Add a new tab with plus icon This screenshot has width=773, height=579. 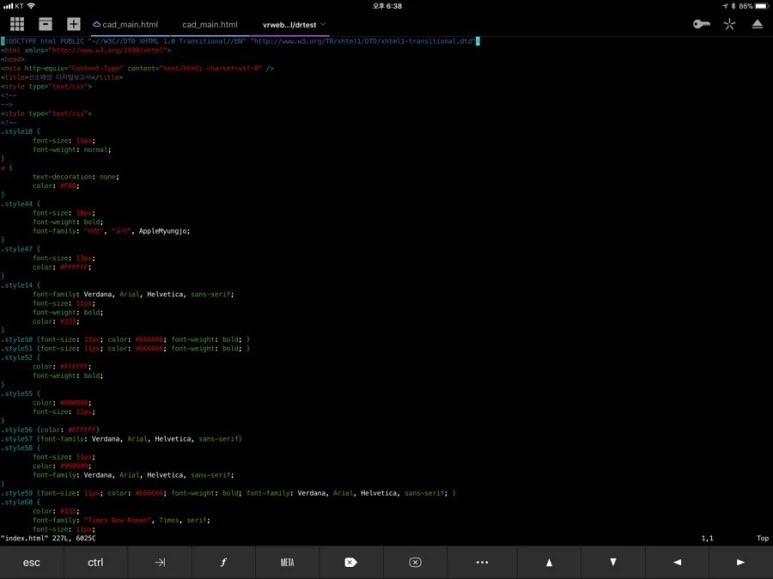coord(73,24)
